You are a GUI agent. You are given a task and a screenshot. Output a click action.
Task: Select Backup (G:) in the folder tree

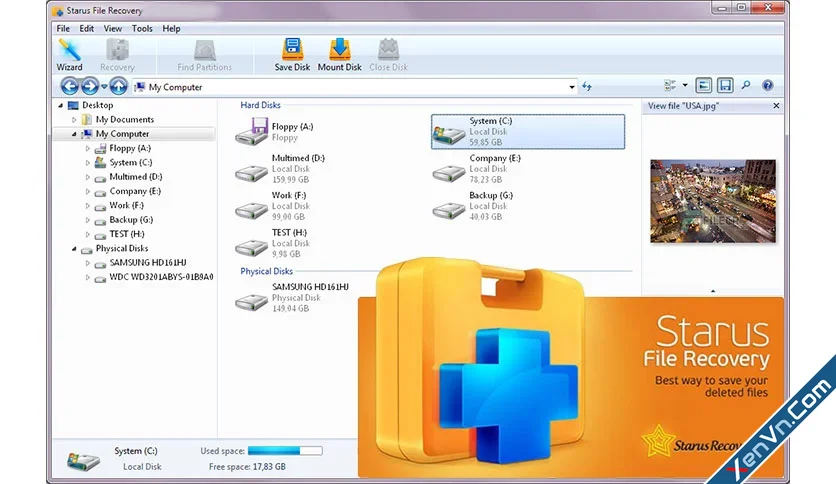[x=131, y=220]
